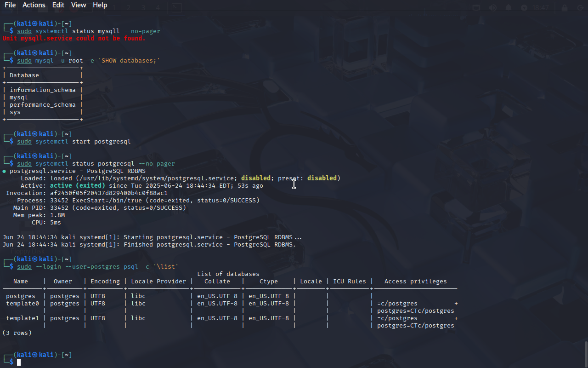Click the terminal scrollbar handle
The height and width of the screenshot is (368, 588).
pyautogui.click(x=586, y=353)
